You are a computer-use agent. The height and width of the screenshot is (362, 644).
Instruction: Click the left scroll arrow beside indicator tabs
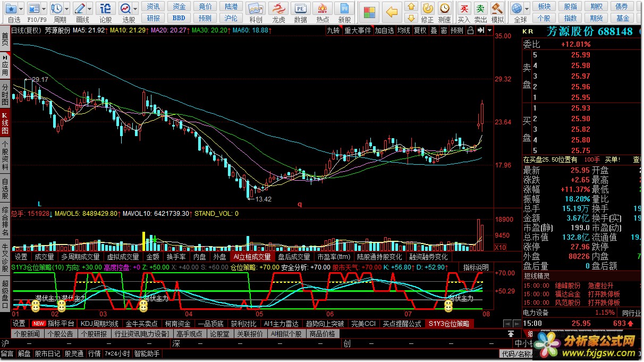(507, 323)
